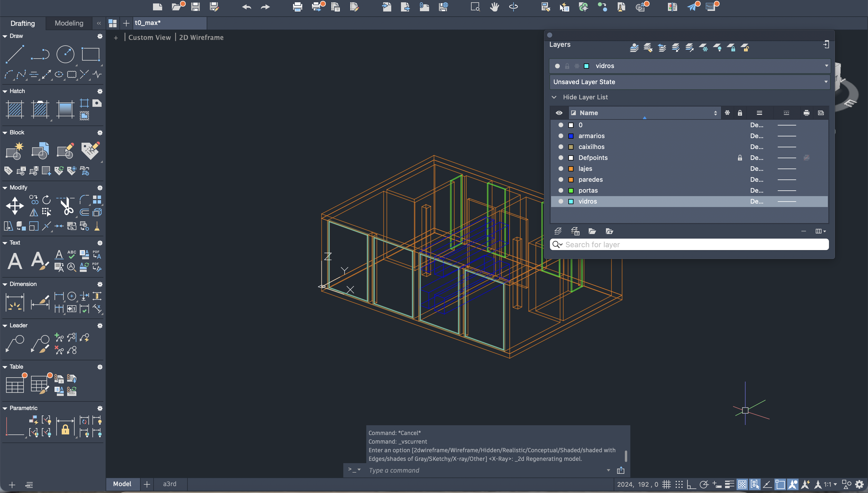
Task: Collapse the Hide Layer List chevron
Action: pos(554,97)
